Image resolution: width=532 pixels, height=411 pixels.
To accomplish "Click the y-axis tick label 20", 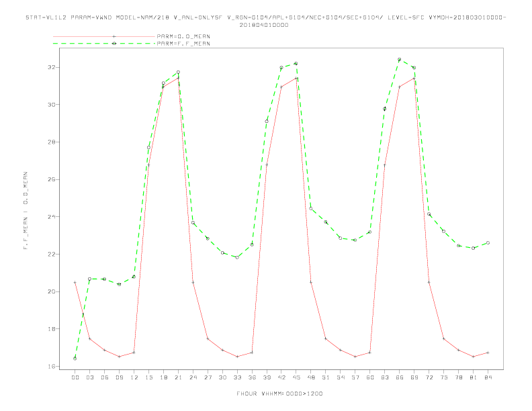I will [52, 291].
